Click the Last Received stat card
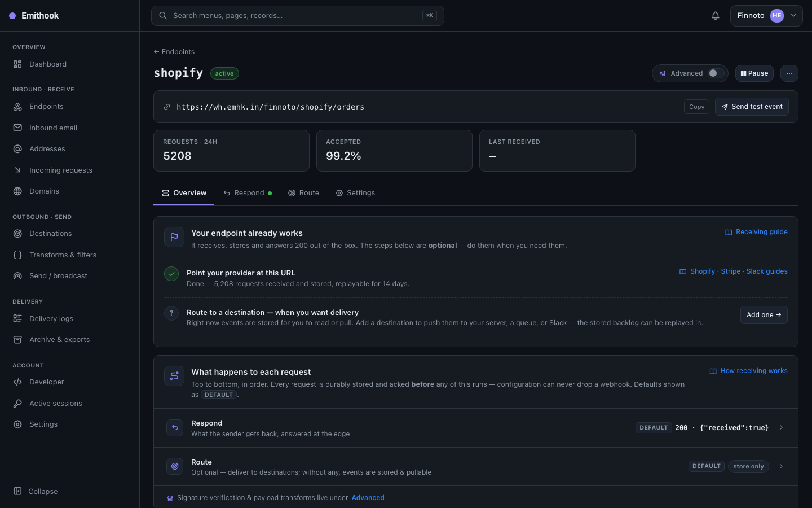 coord(557,151)
